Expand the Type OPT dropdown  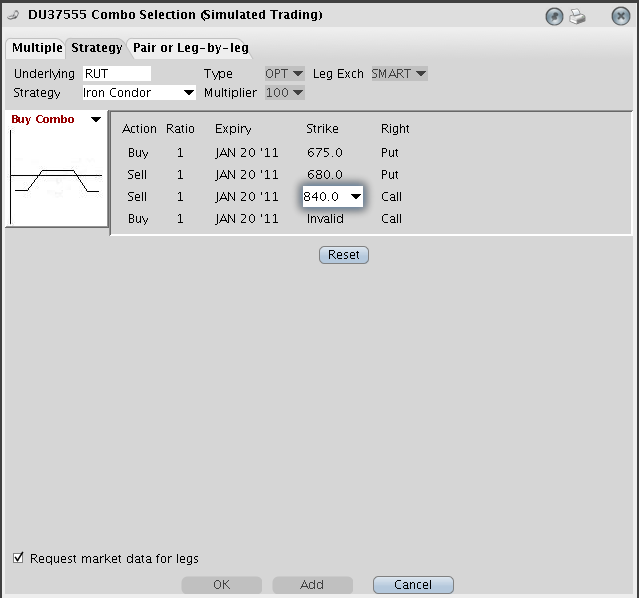284,74
